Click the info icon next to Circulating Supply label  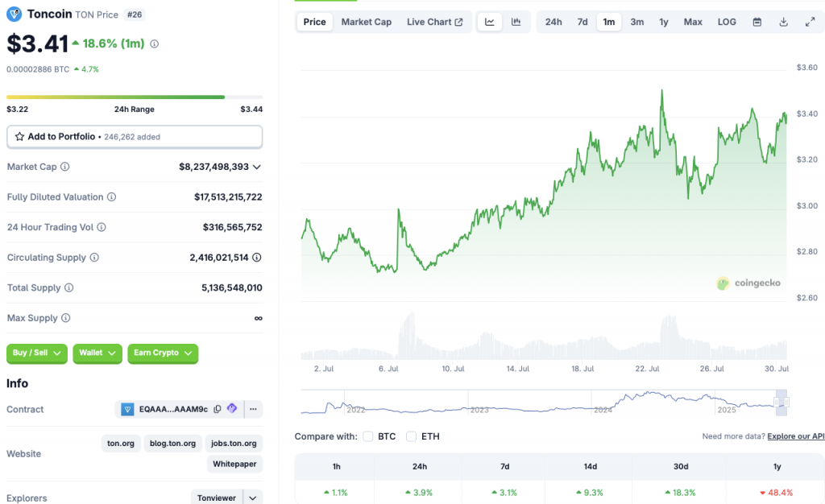coord(94,258)
